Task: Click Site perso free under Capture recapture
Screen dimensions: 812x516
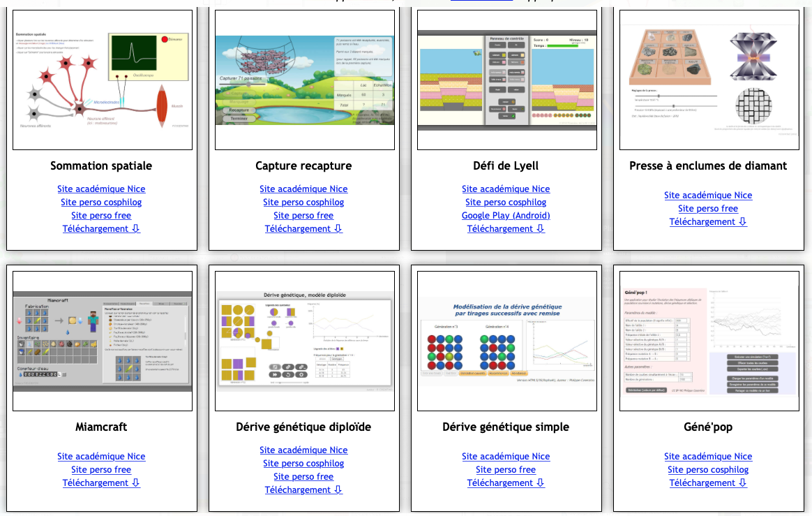Action: [x=303, y=216]
